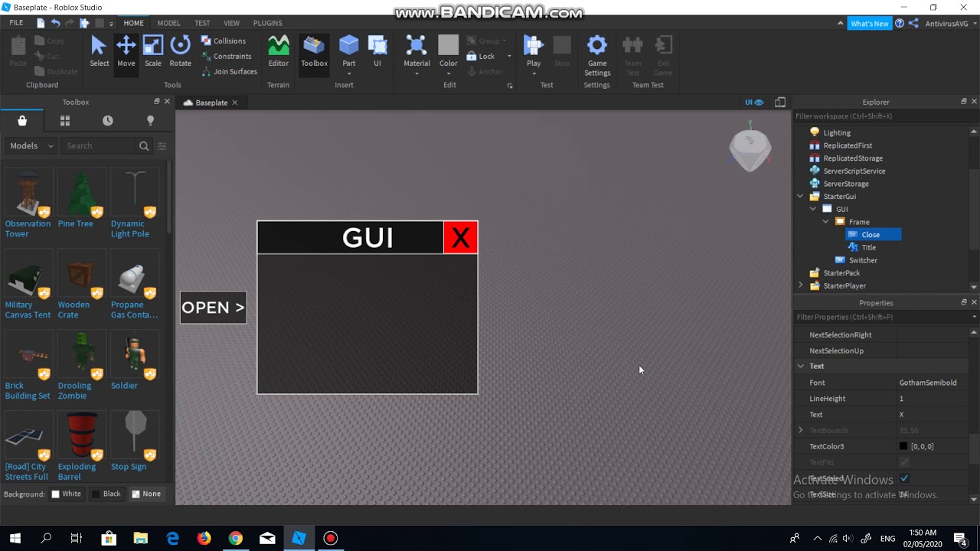Choose the Scale tool

(153, 51)
